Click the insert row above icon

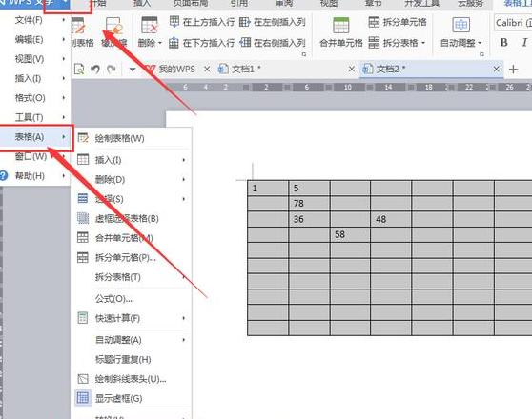pyautogui.click(x=174, y=22)
